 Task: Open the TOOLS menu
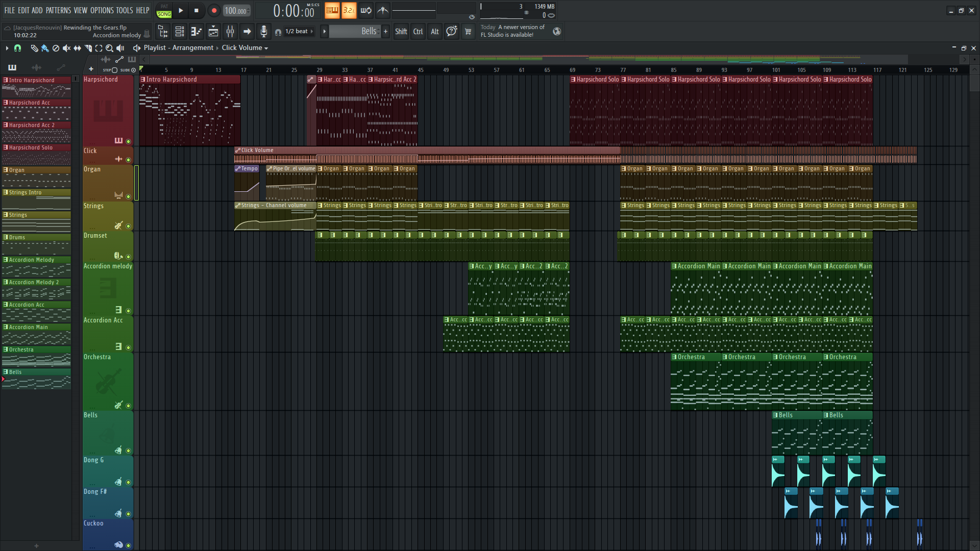[x=125, y=10]
